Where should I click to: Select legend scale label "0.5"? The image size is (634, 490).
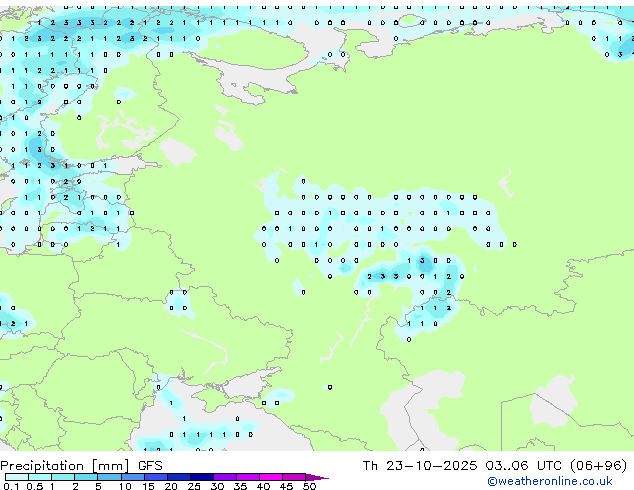click(35, 486)
